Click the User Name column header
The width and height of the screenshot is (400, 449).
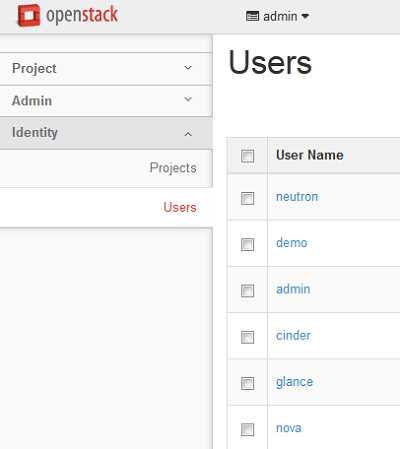pos(310,155)
